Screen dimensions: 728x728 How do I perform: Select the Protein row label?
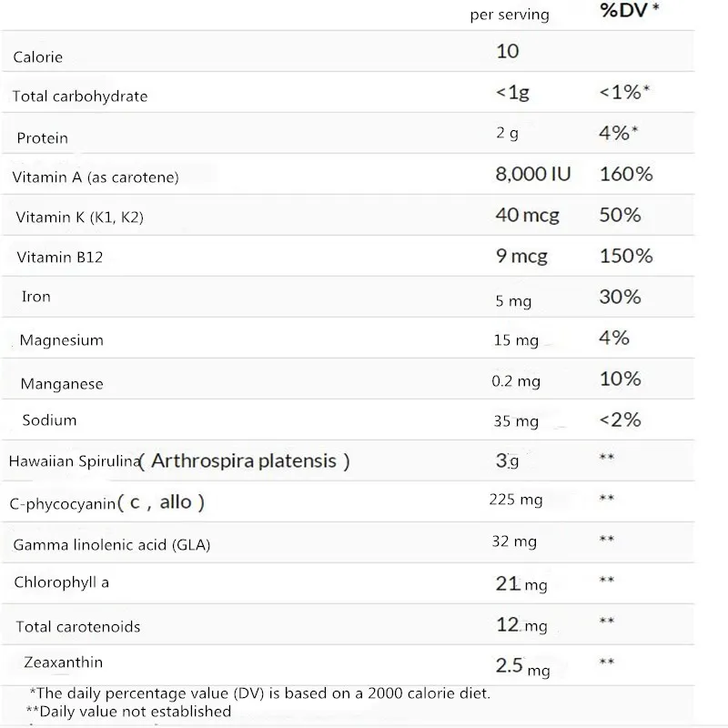coord(43,138)
